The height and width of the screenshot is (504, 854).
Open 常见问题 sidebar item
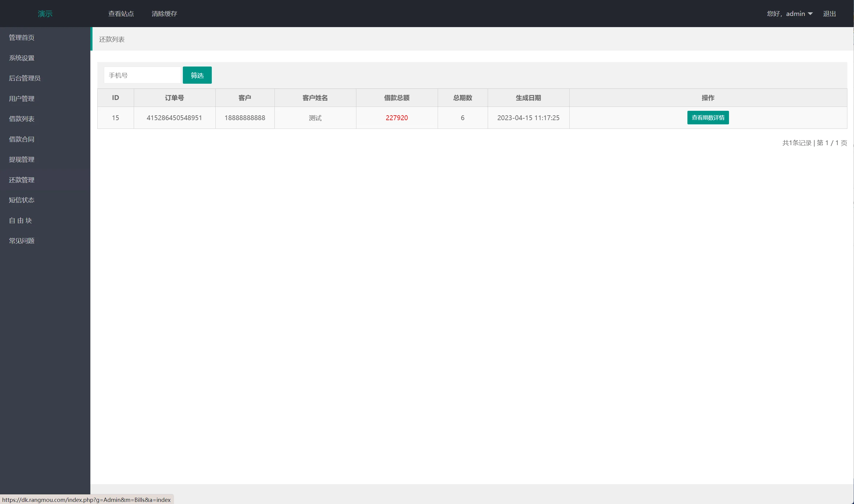[x=22, y=241]
